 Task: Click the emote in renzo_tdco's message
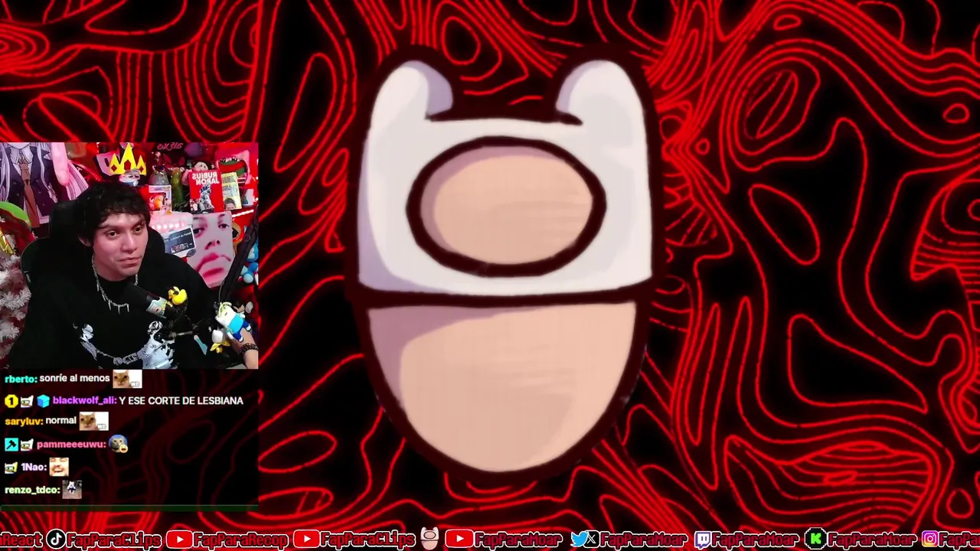point(72,490)
